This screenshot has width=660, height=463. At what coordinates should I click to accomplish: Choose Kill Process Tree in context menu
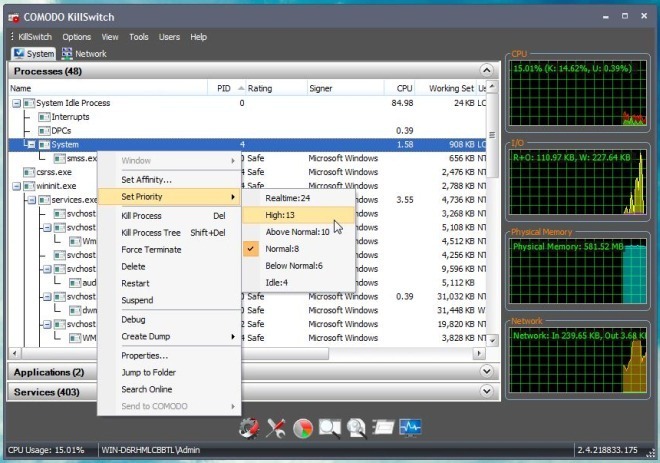point(169,233)
